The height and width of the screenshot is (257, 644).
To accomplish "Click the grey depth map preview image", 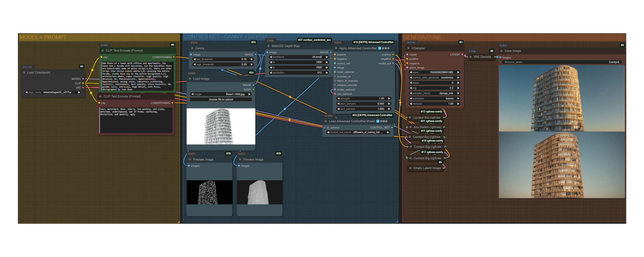I will (260, 192).
